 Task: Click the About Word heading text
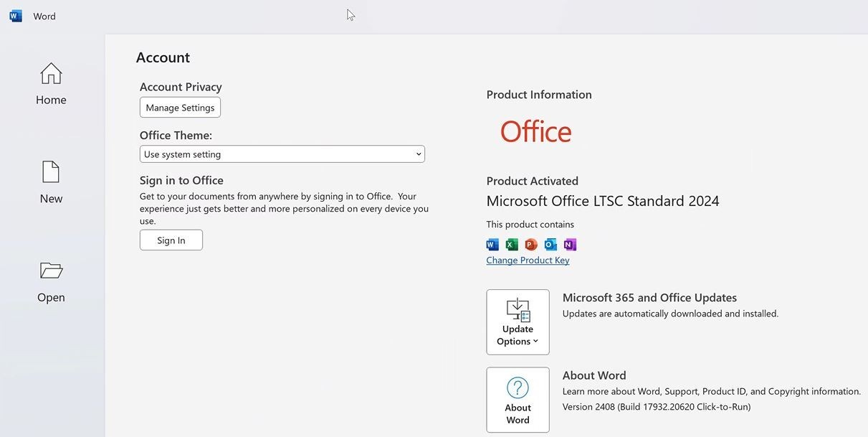click(594, 375)
